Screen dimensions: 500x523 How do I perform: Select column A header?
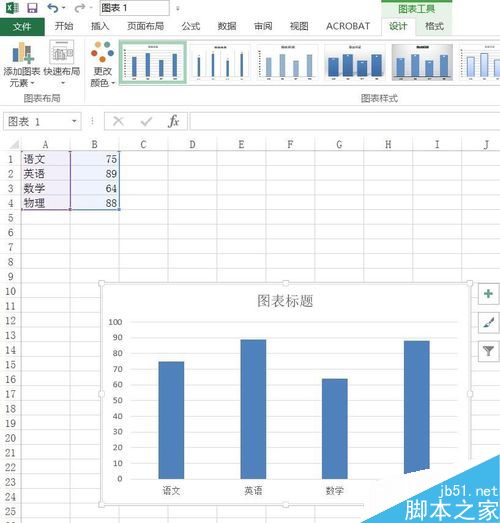click(46, 144)
